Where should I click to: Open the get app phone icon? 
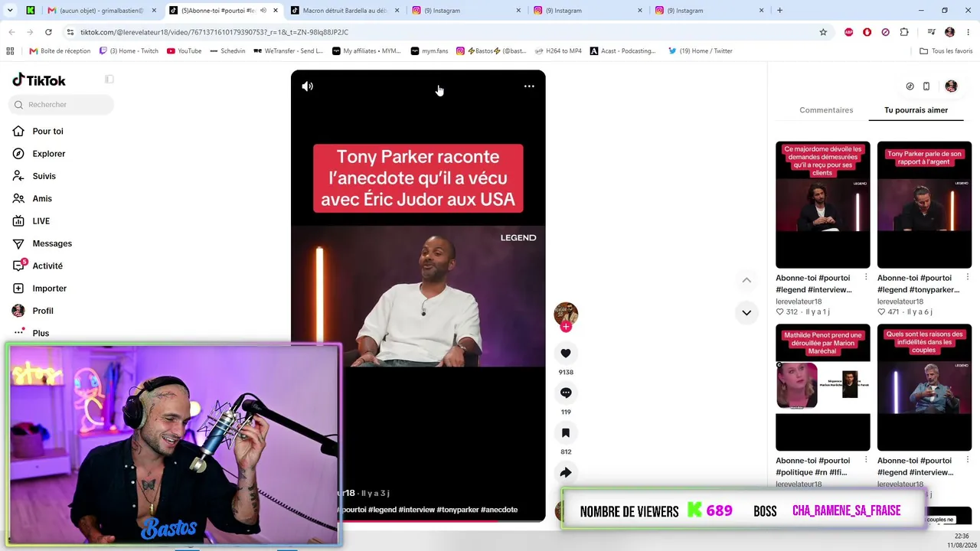point(926,86)
